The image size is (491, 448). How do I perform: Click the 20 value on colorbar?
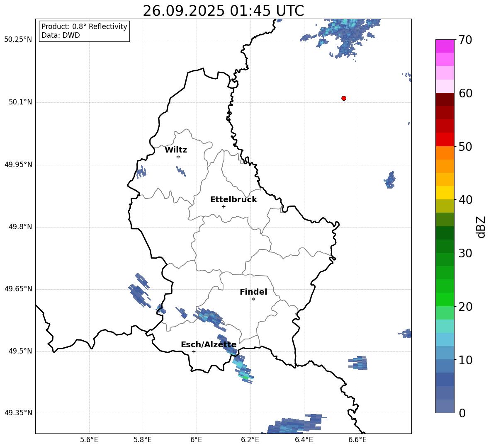[x=465, y=307]
